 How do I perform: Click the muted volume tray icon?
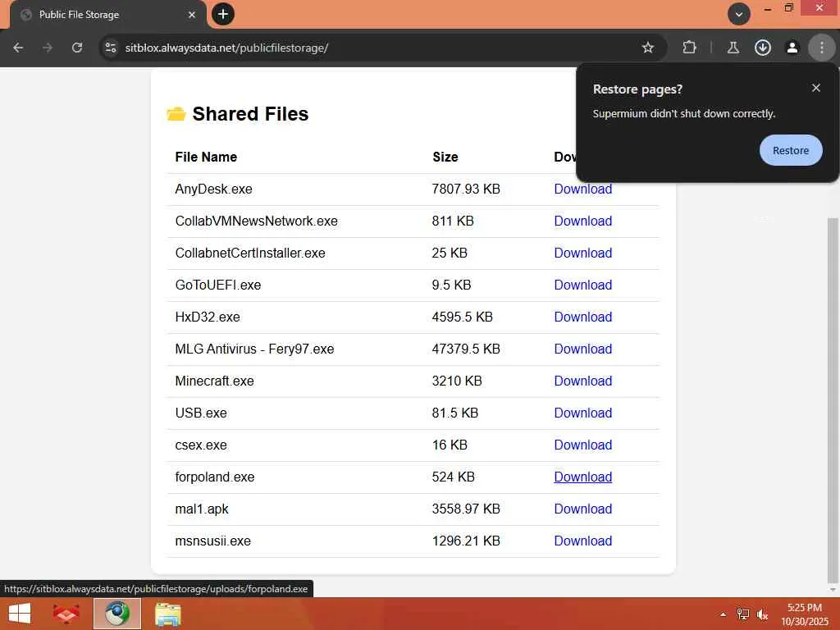point(762,614)
